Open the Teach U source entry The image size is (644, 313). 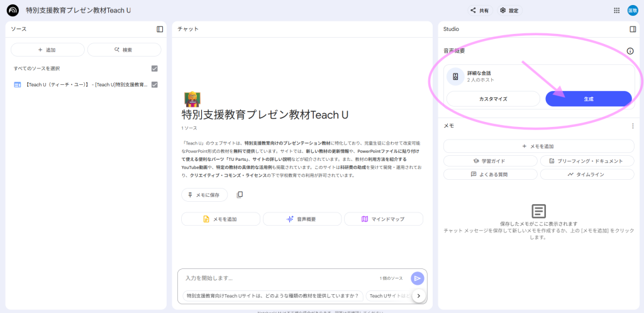point(86,85)
